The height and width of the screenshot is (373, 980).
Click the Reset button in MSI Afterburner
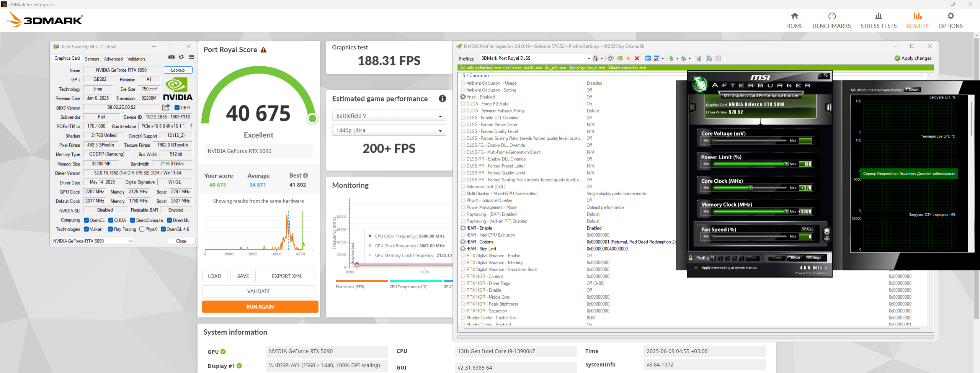(795, 258)
